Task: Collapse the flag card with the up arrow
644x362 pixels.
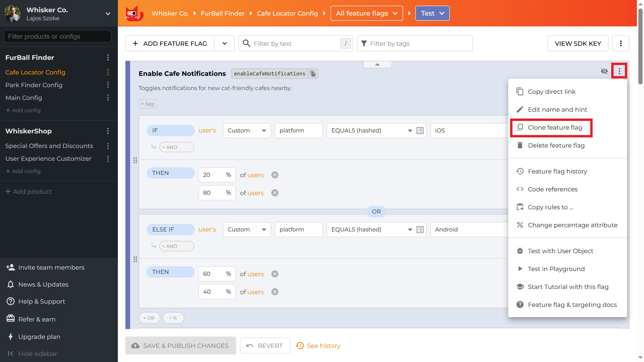Action: click(x=377, y=65)
